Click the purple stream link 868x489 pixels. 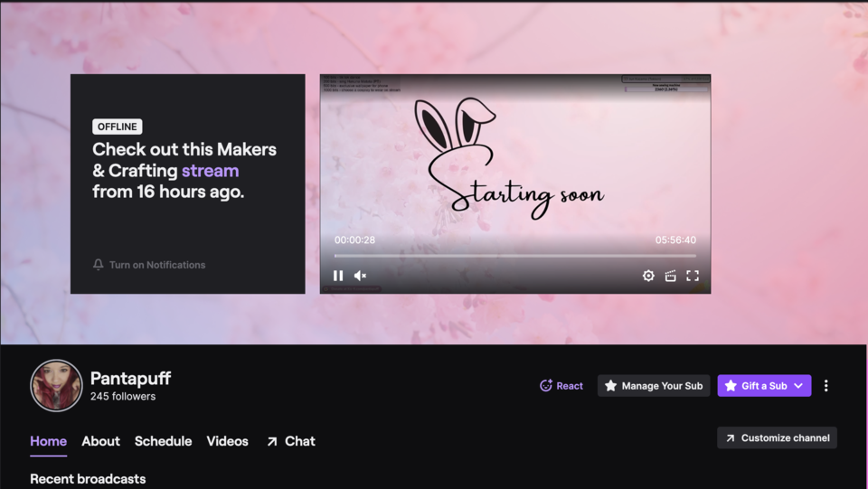point(210,171)
